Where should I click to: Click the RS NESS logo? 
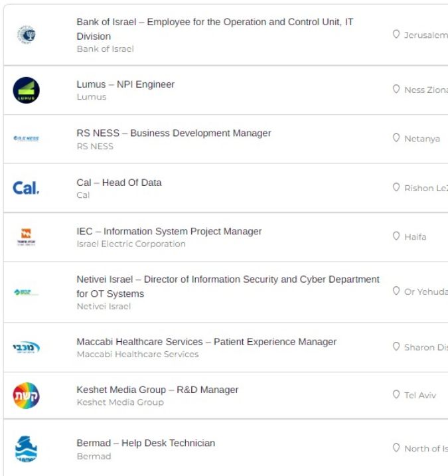coord(27,139)
